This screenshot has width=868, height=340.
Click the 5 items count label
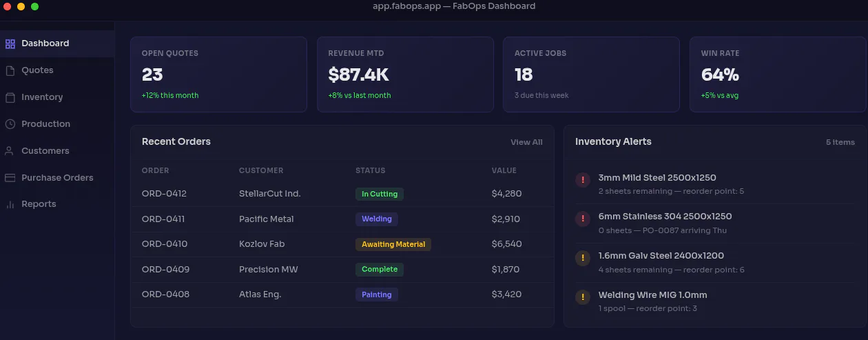(x=840, y=142)
